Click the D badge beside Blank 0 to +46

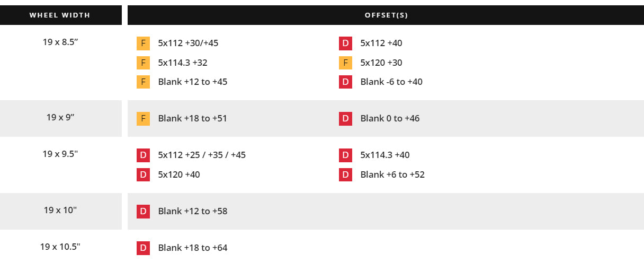click(345, 119)
